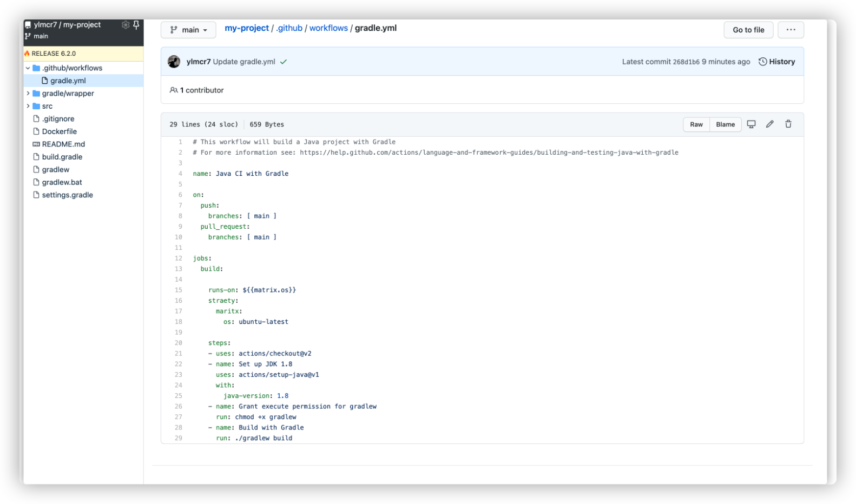856x504 pixels.
Task: Delete the file with the trash icon
Action: coord(788,124)
